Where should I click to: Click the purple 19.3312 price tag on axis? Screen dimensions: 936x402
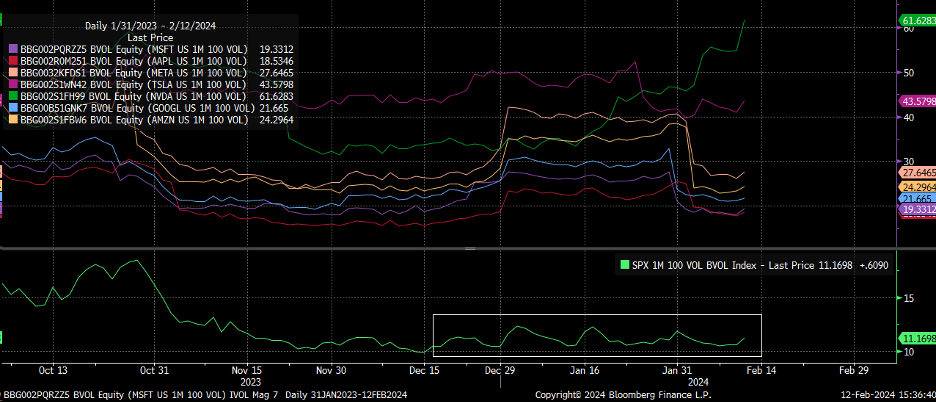(x=916, y=210)
